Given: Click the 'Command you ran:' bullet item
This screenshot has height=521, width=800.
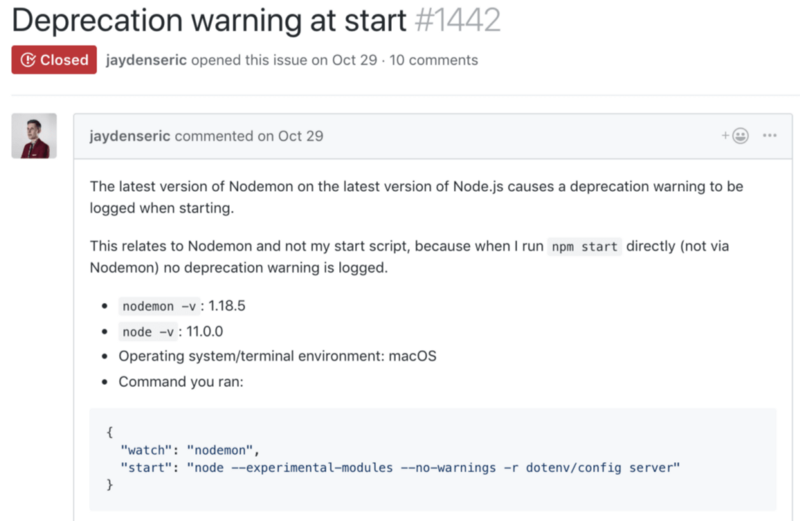Looking at the screenshot, I should coord(176,381).
